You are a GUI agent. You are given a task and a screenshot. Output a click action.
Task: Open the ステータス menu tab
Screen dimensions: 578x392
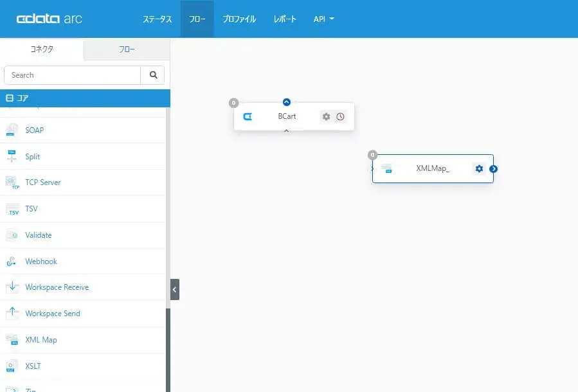point(157,19)
